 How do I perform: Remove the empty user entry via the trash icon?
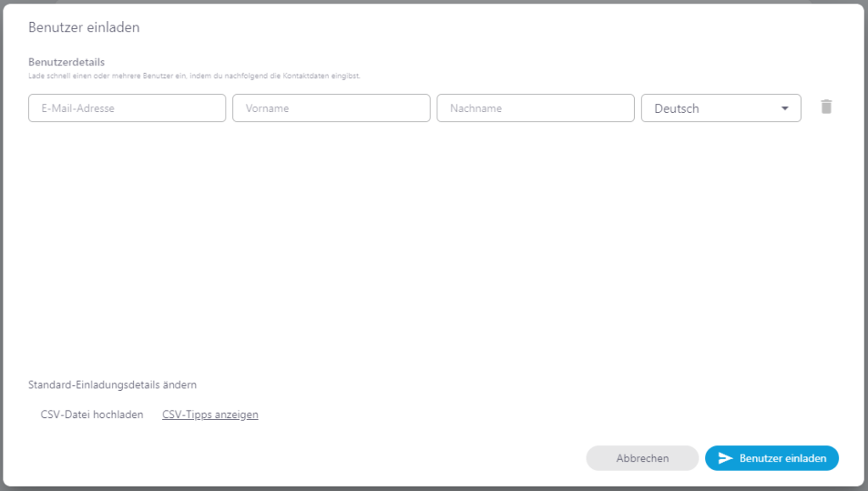(826, 106)
